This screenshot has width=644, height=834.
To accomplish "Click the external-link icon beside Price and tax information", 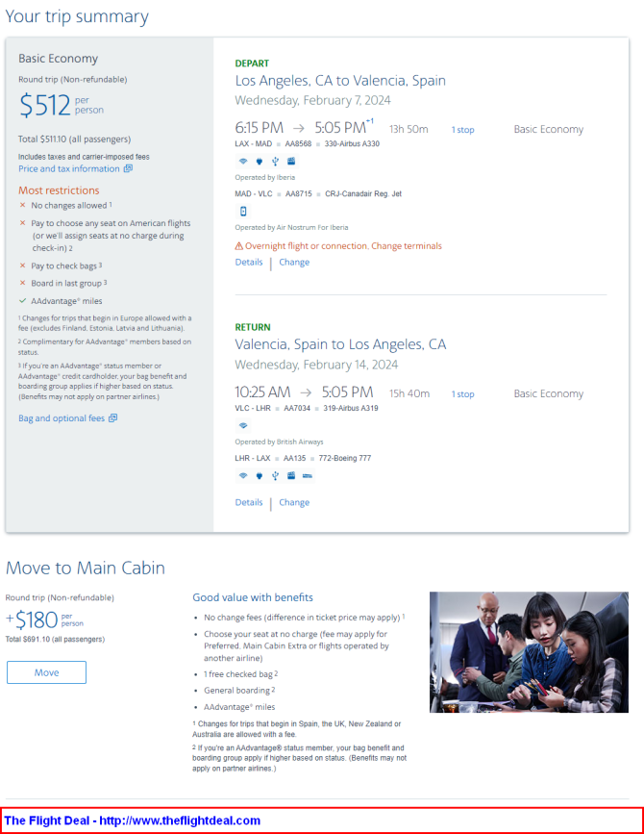I will 128,169.
